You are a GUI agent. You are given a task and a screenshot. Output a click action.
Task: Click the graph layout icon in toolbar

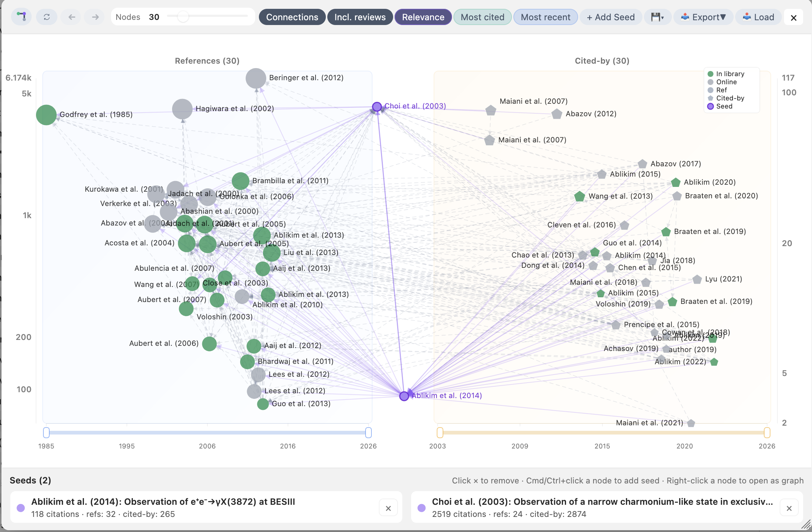[x=22, y=17]
